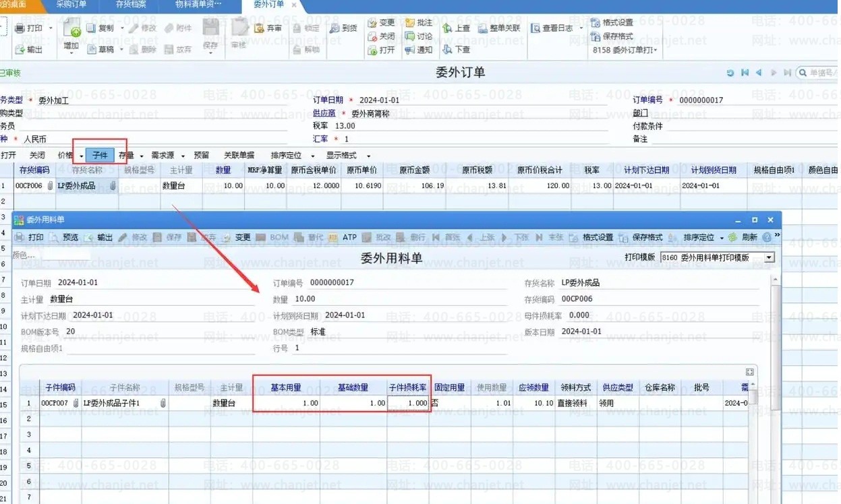Viewport: 841px width, 504px height.
Task: Click the 到货 (Arrival) toolbar icon
Action: point(335,28)
